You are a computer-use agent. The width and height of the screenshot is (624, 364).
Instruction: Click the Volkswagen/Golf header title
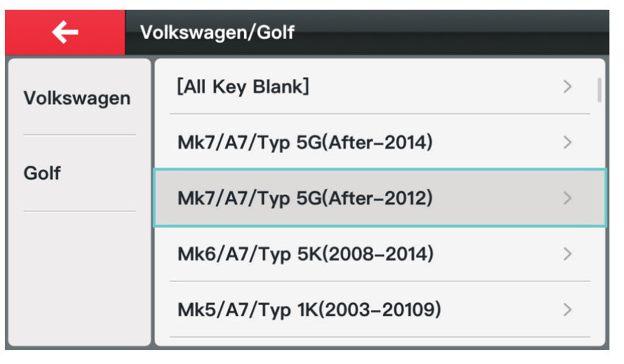click(x=217, y=32)
